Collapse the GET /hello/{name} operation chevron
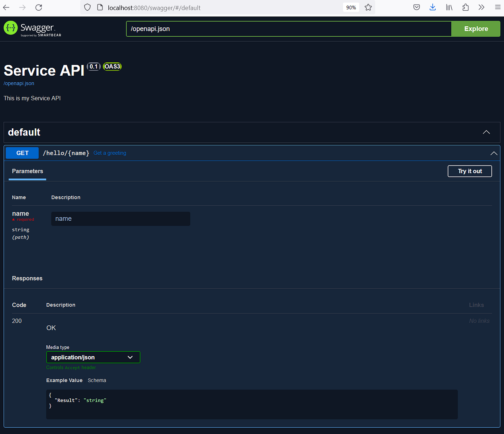This screenshot has width=504, height=434. coord(494,153)
